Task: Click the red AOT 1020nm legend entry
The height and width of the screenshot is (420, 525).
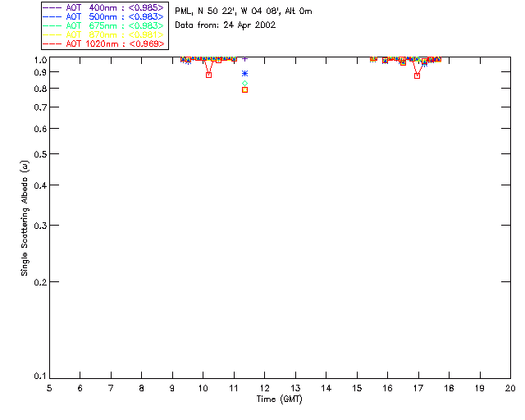Action: pos(103,43)
